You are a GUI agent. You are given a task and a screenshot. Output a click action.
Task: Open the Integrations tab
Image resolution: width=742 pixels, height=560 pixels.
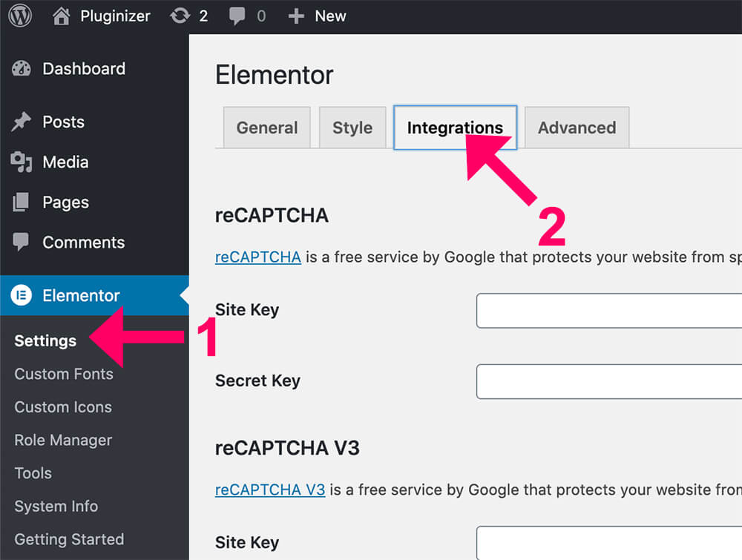(455, 128)
